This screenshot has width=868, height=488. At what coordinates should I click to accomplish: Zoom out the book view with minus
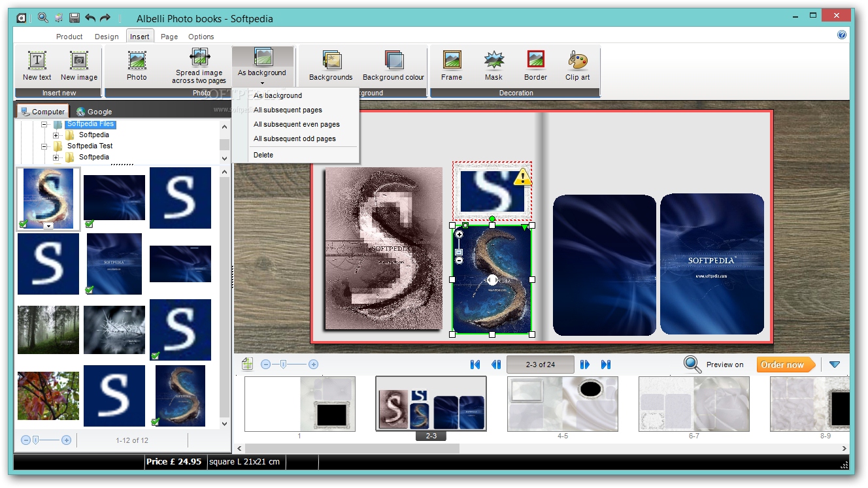point(265,365)
